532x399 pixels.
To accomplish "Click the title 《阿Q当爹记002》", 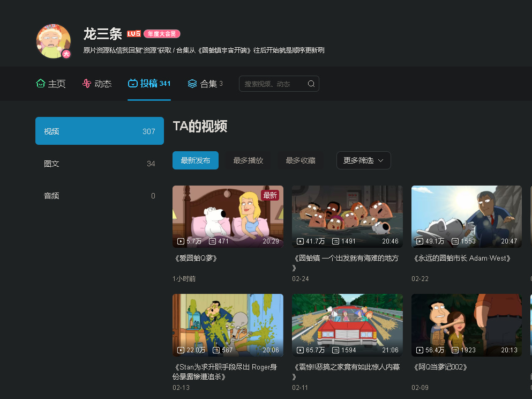I will (440, 367).
